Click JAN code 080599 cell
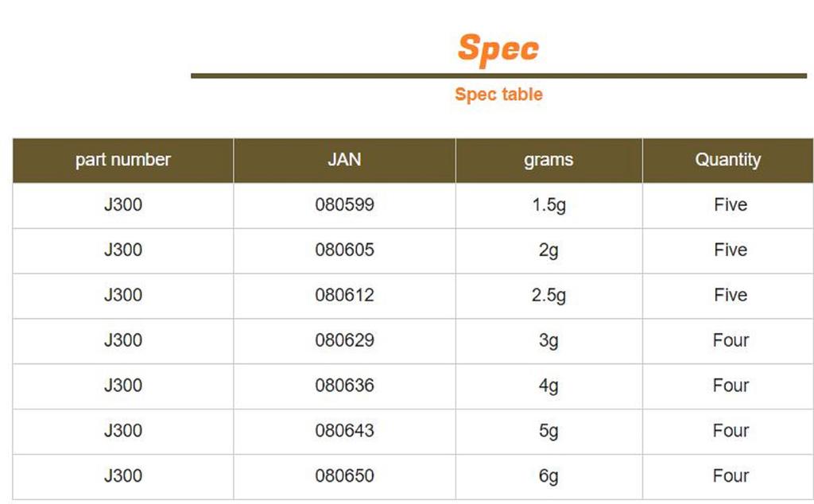Viewport: 814px width, 504px height. (x=344, y=205)
